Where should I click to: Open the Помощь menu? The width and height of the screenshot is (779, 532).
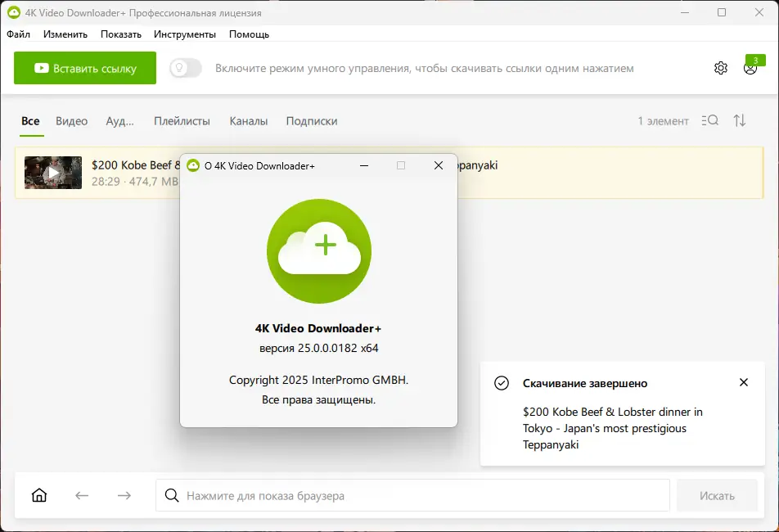point(249,34)
